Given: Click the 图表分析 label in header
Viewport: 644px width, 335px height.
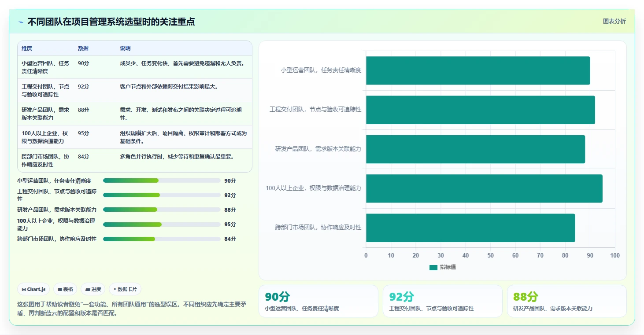Looking at the screenshot, I should pos(614,22).
